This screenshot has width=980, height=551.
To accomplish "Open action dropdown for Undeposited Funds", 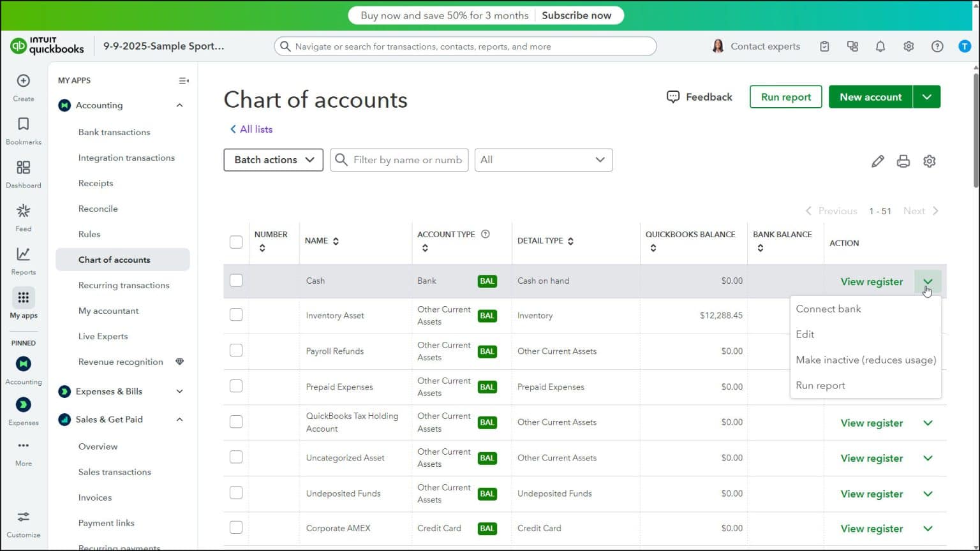I will pos(928,494).
